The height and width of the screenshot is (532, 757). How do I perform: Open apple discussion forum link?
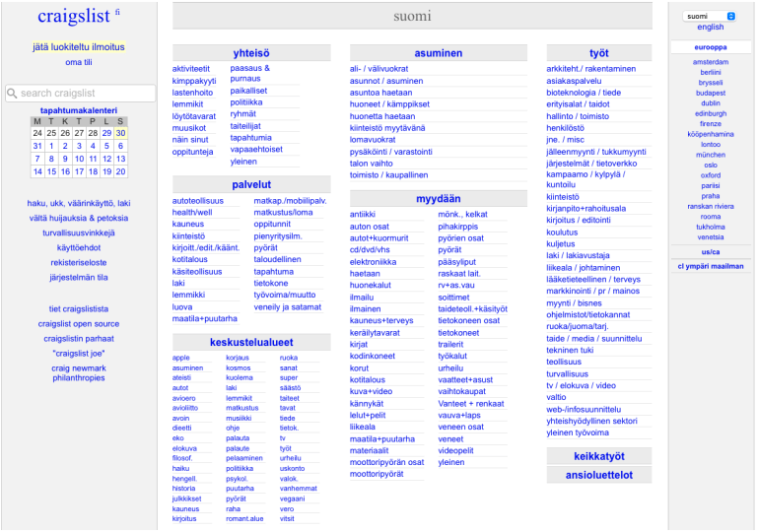pos(181,358)
